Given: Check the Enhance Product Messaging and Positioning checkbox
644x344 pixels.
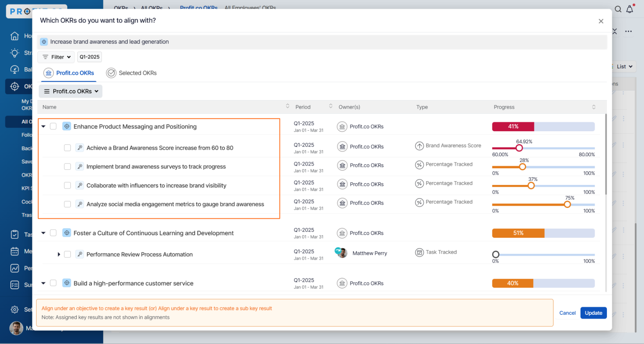Looking at the screenshot, I should [x=53, y=126].
